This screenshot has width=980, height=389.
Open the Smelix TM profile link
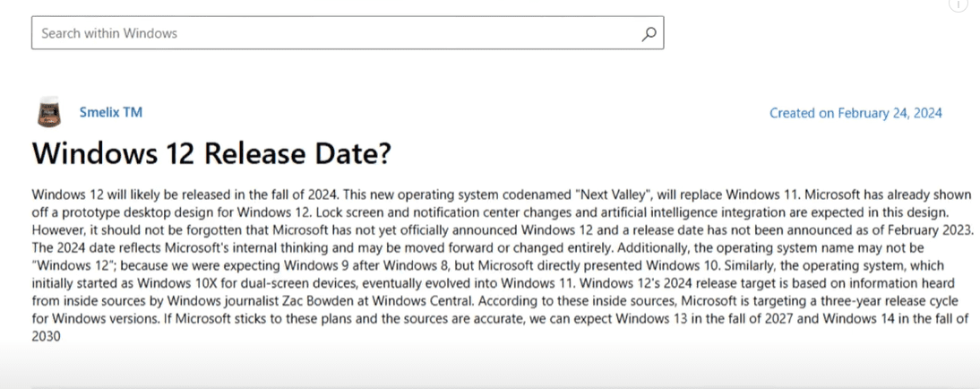(x=110, y=112)
